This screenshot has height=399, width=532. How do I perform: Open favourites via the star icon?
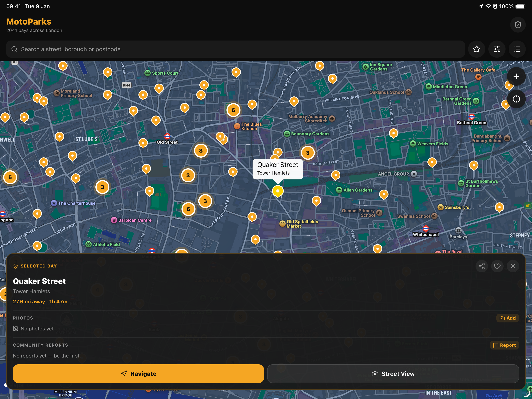(x=477, y=49)
